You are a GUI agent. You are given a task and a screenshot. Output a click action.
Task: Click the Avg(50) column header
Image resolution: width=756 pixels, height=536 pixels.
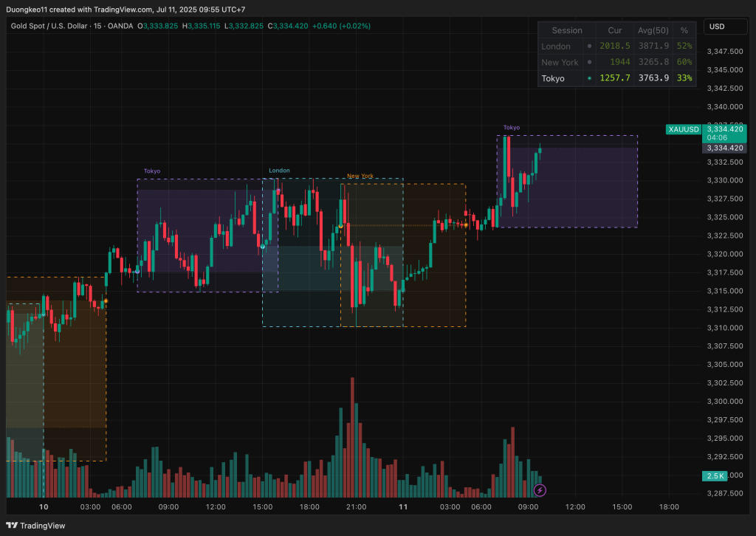[652, 30]
